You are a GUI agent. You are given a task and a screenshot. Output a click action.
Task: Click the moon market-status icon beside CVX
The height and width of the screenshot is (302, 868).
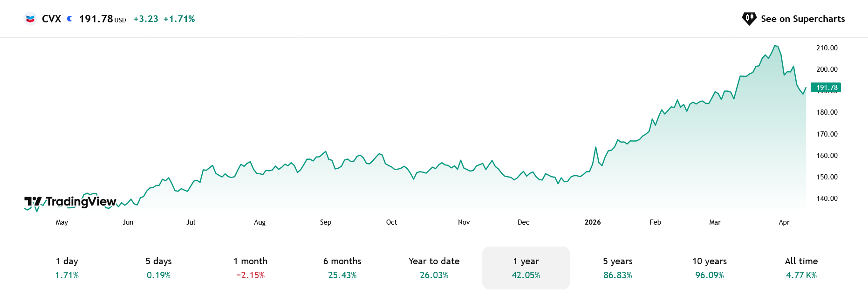tap(69, 19)
